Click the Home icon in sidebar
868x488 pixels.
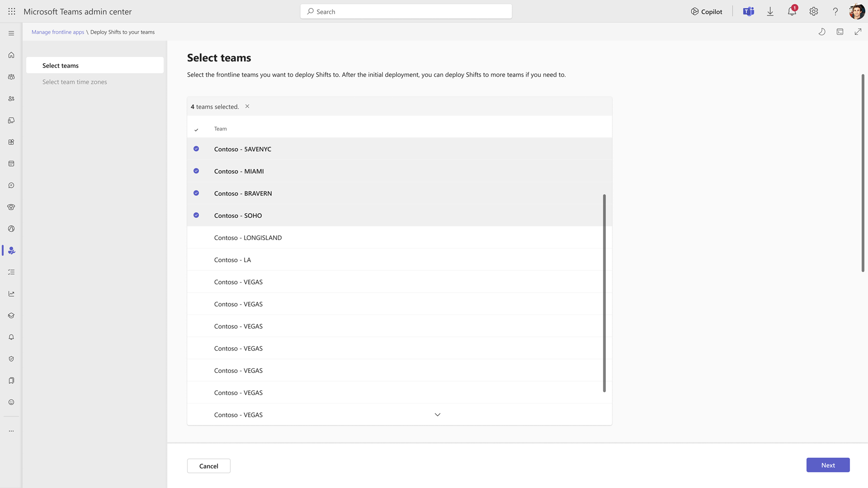(x=11, y=55)
